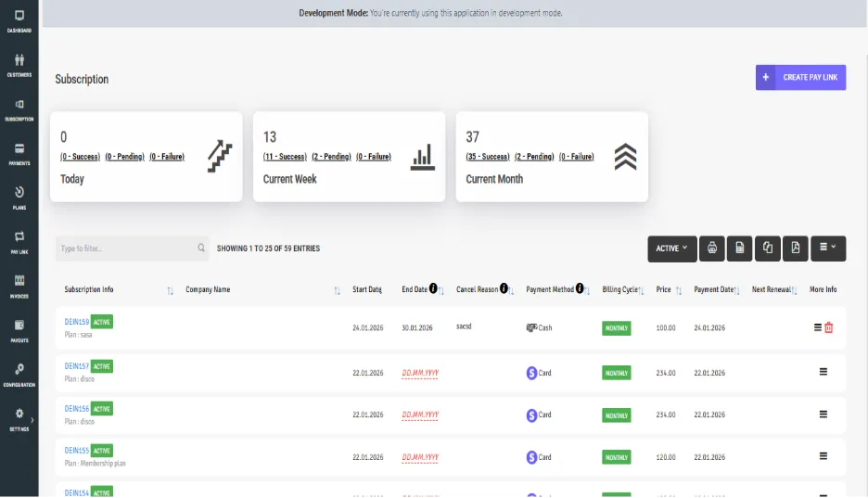Viewport: 868px width, 498px height.
Task: Open the Active status filter dropdown
Action: [672, 249]
